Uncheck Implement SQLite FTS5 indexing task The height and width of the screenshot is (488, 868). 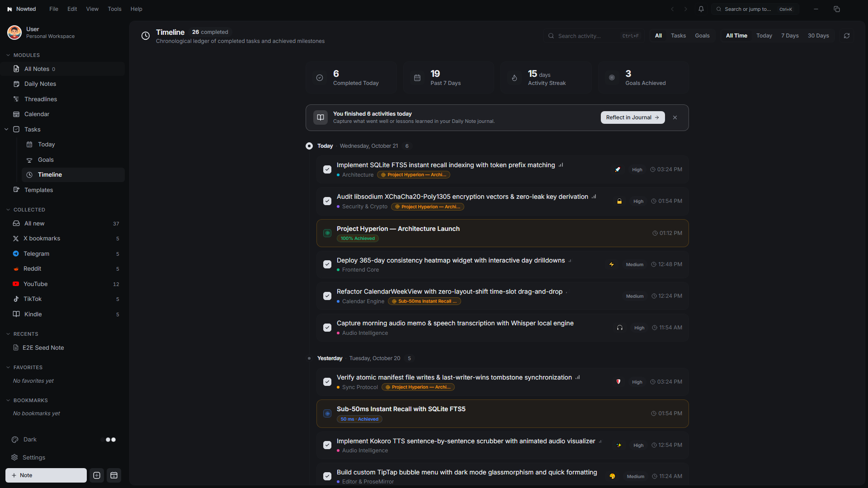coord(327,169)
